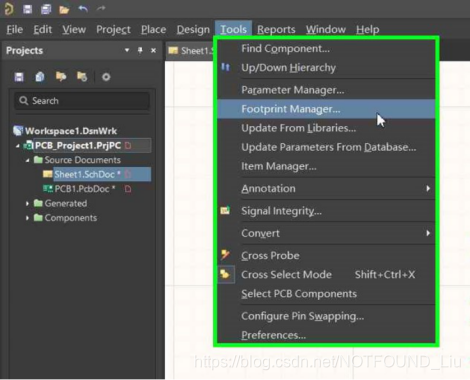Viewport: 470px width, 380px height.
Task: Collapse the PCB_Project1.PrjPC tree node
Action: click(17, 146)
